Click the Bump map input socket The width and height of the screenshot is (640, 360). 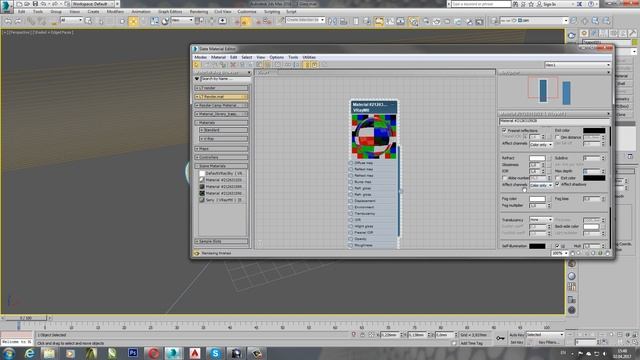351,182
